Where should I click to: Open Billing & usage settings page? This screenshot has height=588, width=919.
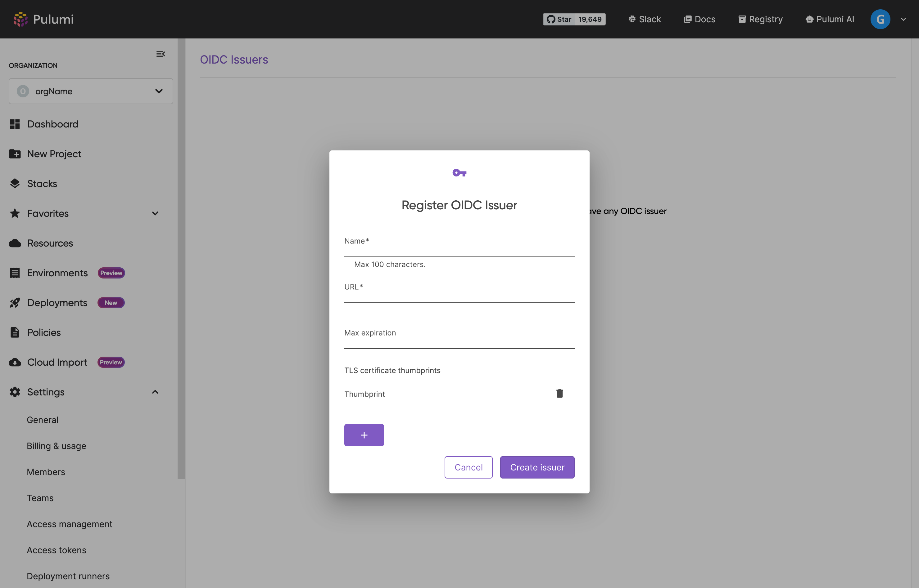(56, 446)
